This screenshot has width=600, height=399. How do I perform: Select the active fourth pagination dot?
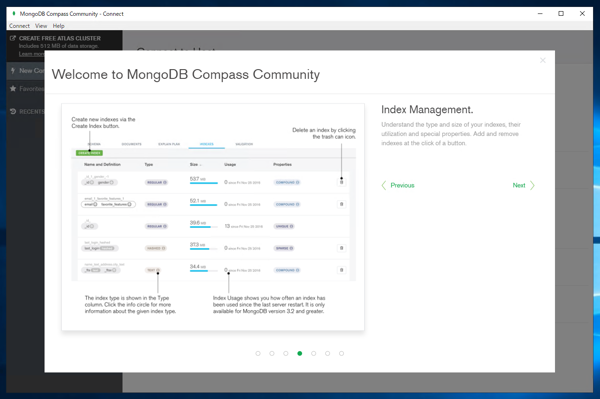(300, 353)
